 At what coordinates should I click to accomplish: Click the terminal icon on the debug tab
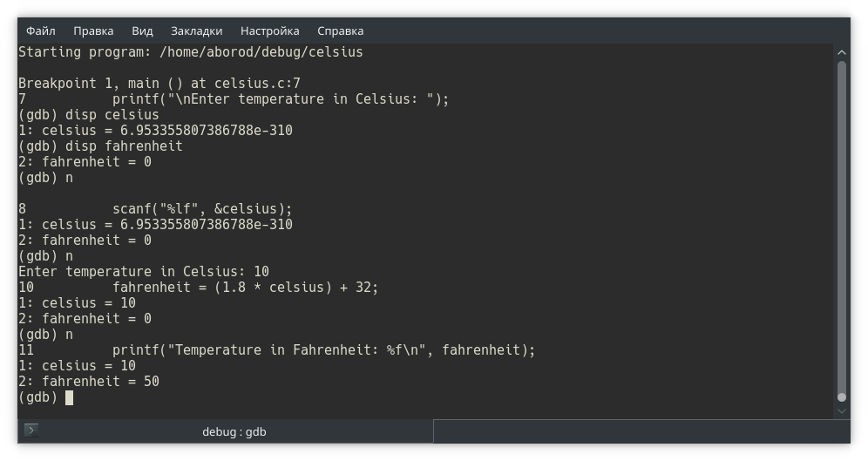(31, 430)
